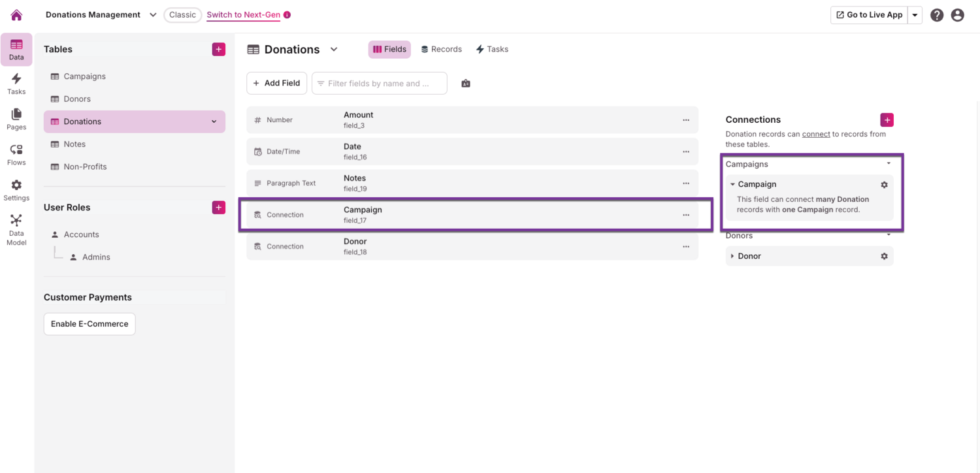Open the Pages section in sidebar
This screenshot has width=980, height=473.
click(16, 120)
